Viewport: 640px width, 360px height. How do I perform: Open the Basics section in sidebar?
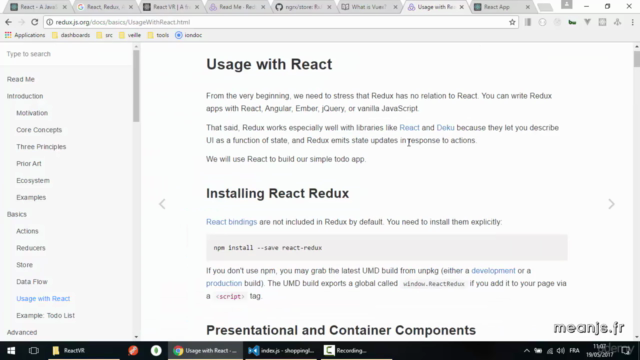(17, 214)
